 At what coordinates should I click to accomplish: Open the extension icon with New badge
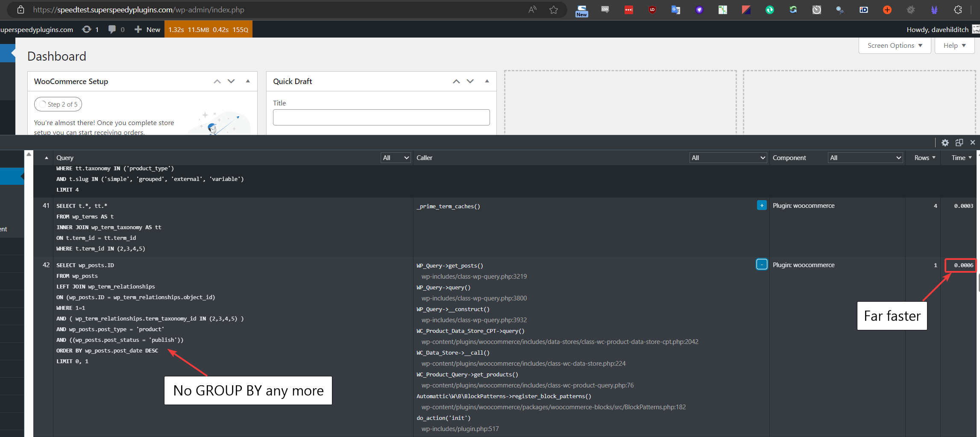(582, 10)
